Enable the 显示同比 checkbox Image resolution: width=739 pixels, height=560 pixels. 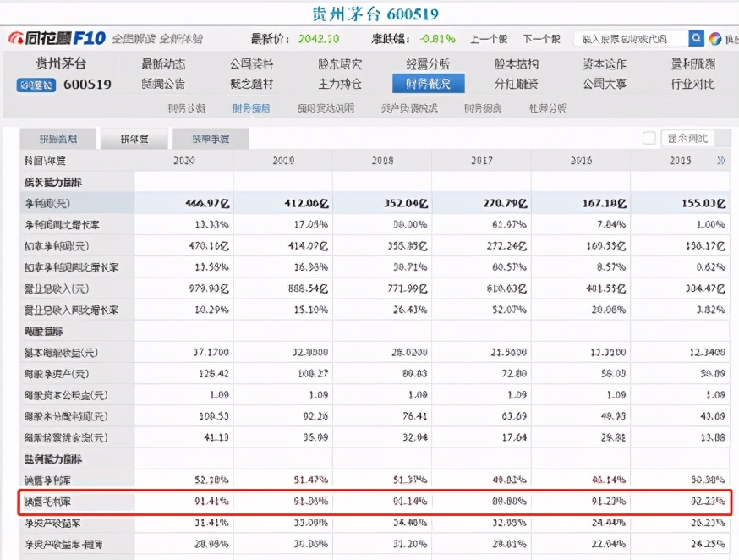pos(649,138)
